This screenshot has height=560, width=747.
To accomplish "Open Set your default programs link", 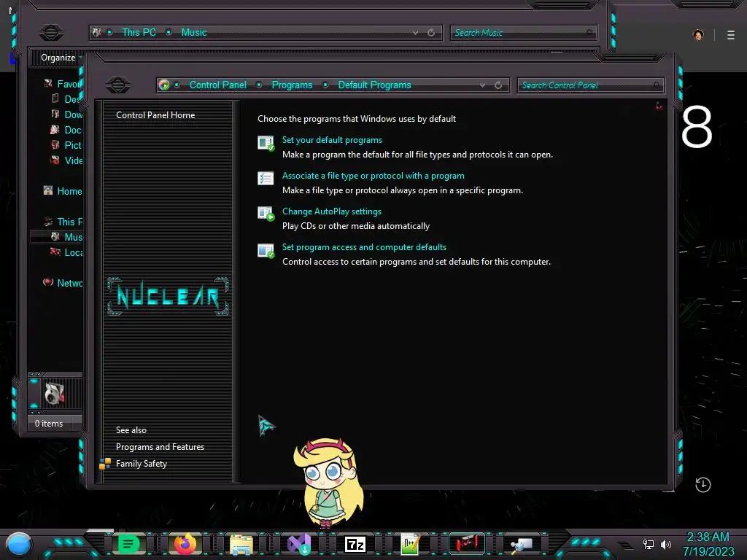I will (x=332, y=140).
